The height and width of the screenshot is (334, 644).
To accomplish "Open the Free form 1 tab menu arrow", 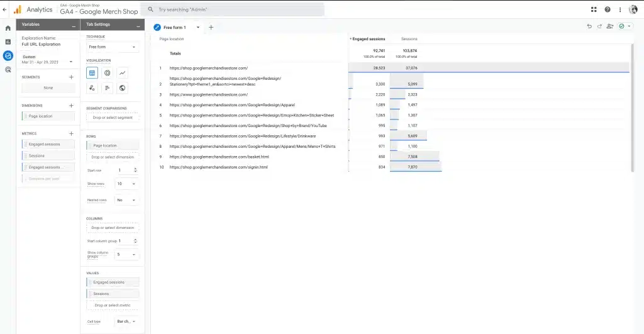I will (198, 28).
